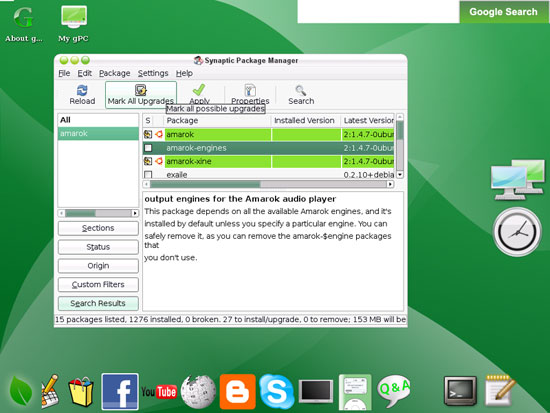Open Facebook from the dock
The height and width of the screenshot is (413, 550).
point(120,392)
